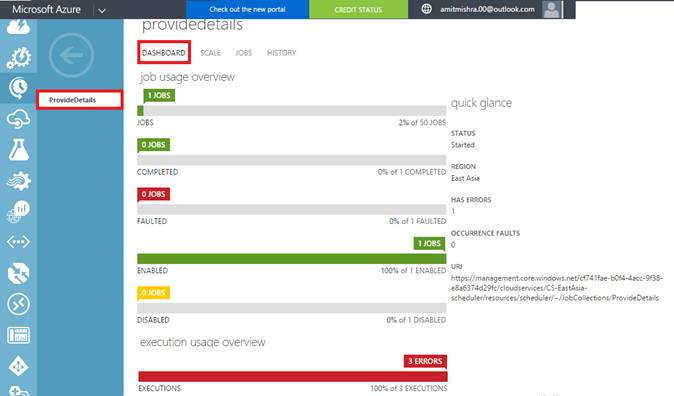Open the Operational Insights chart-bubble icon
This screenshot has width=674, height=396.
tap(18, 212)
